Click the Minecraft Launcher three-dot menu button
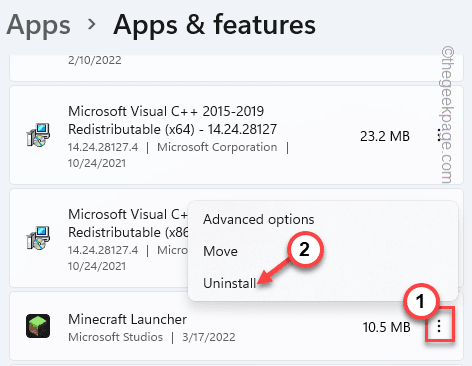This screenshot has height=366, width=472. coord(439,326)
